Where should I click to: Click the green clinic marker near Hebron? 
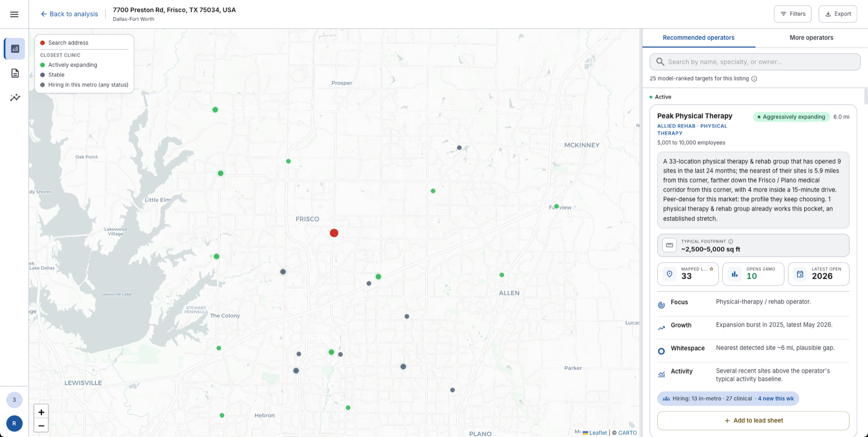click(x=222, y=415)
